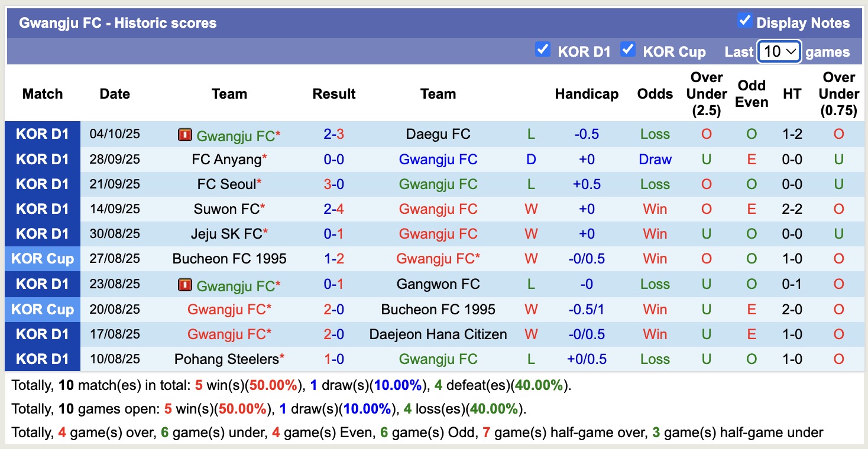This screenshot has height=449, width=868.
Task: Expand the games selector showing 10
Action: tap(778, 52)
